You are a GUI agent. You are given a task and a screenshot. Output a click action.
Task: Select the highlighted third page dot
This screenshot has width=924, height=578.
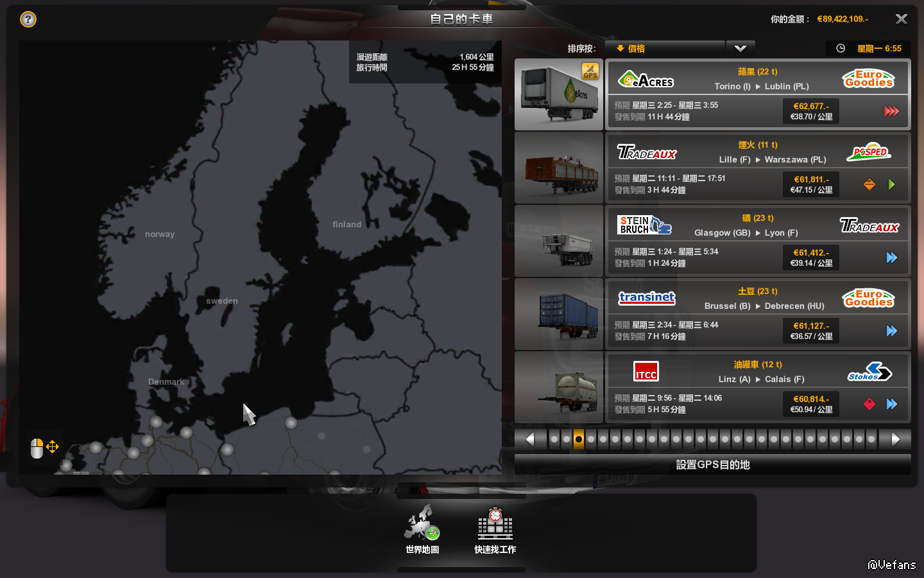pos(579,439)
